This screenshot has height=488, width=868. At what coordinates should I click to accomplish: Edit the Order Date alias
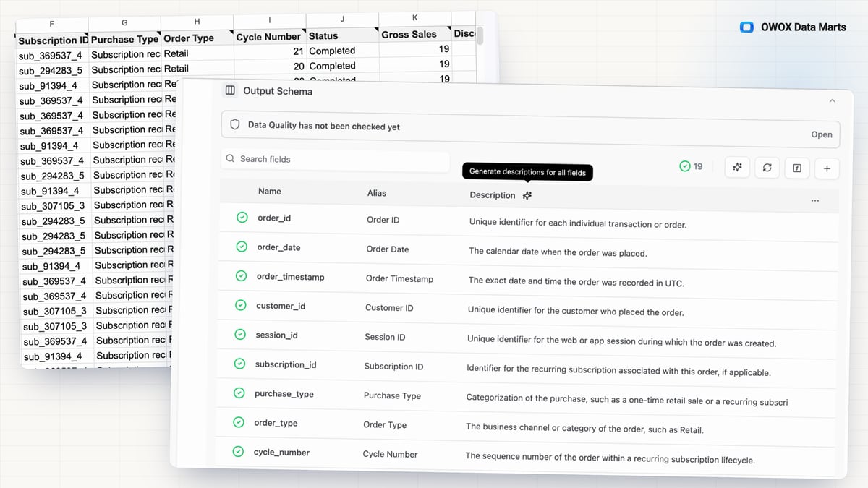[x=388, y=249]
